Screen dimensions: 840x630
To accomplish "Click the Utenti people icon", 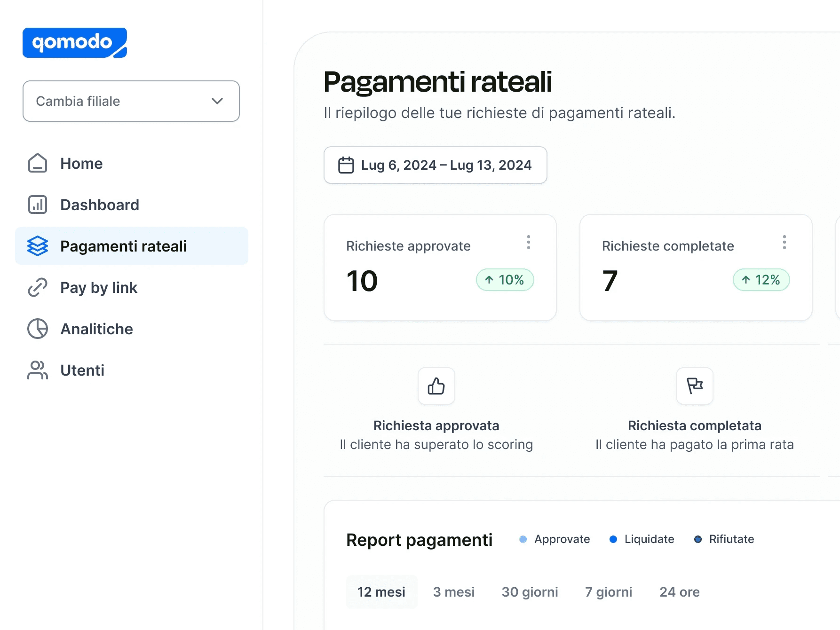I will point(38,370).
